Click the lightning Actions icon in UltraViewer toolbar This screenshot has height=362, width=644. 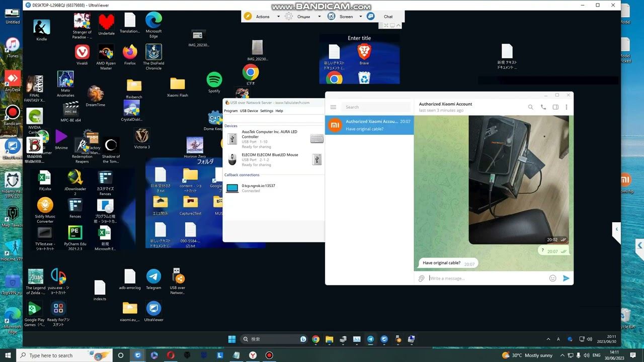(x=248, y=16)
